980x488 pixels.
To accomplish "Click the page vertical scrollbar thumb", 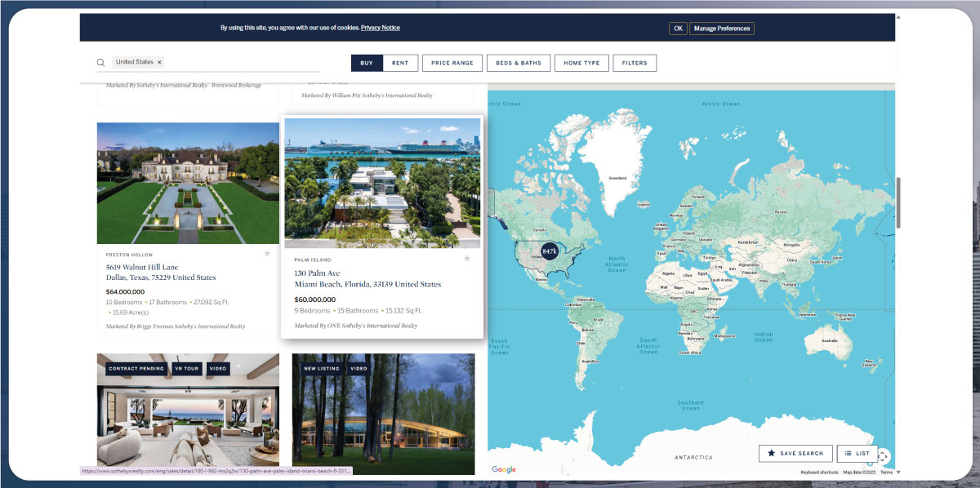I will pyautogui.click(x=898, y=203).
